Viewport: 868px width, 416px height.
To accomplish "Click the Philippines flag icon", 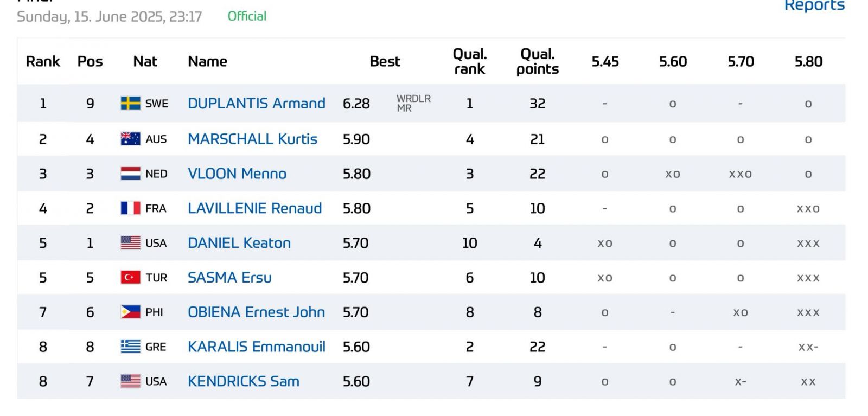I will pos(130,312).
